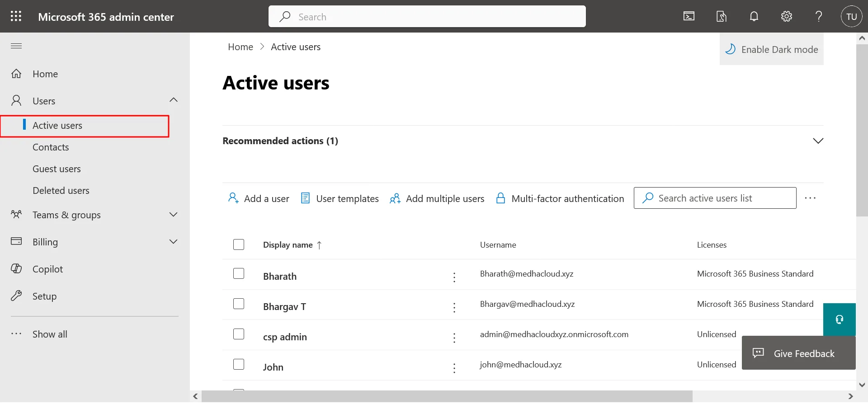Select the csp admin row checkbox
The height and width of the screenshot is (404, 868).
239,334
